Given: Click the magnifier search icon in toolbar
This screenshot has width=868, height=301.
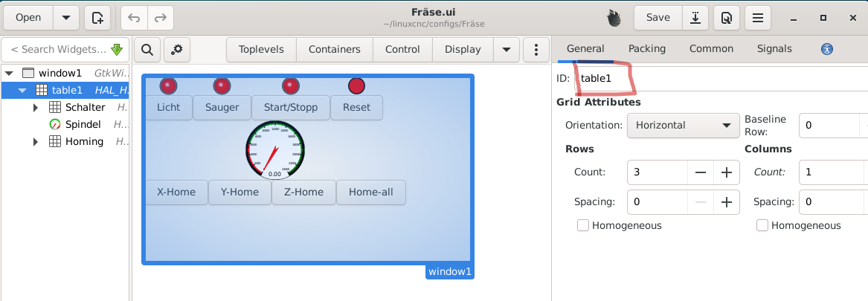Looking at the screenshot, I should point(147,50).
